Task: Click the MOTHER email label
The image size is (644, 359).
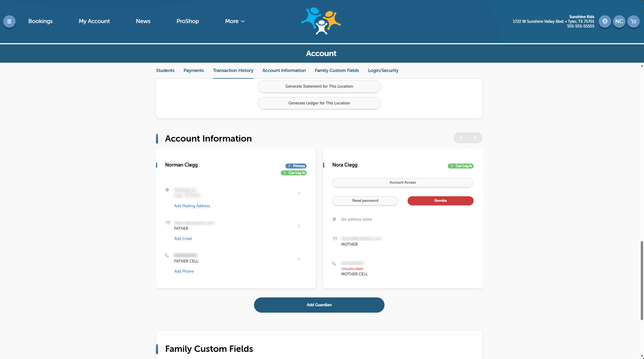Action: tap(350, 244)
